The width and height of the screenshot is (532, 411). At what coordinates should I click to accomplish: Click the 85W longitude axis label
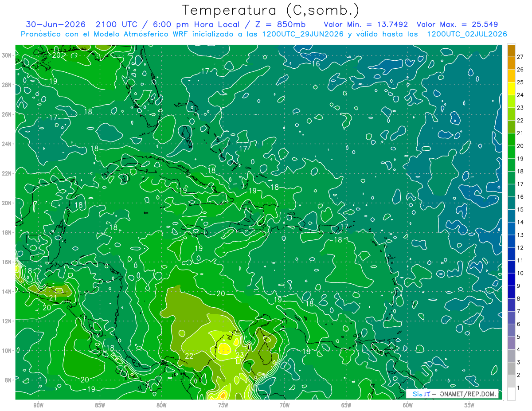pos(100,405)
